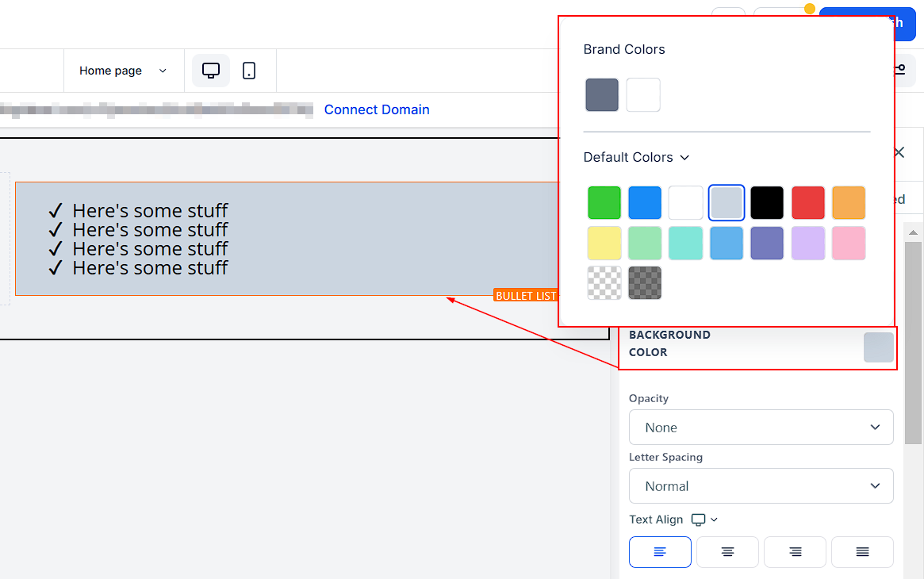Click the settings panel scrollbar

[x=913, y=341]
